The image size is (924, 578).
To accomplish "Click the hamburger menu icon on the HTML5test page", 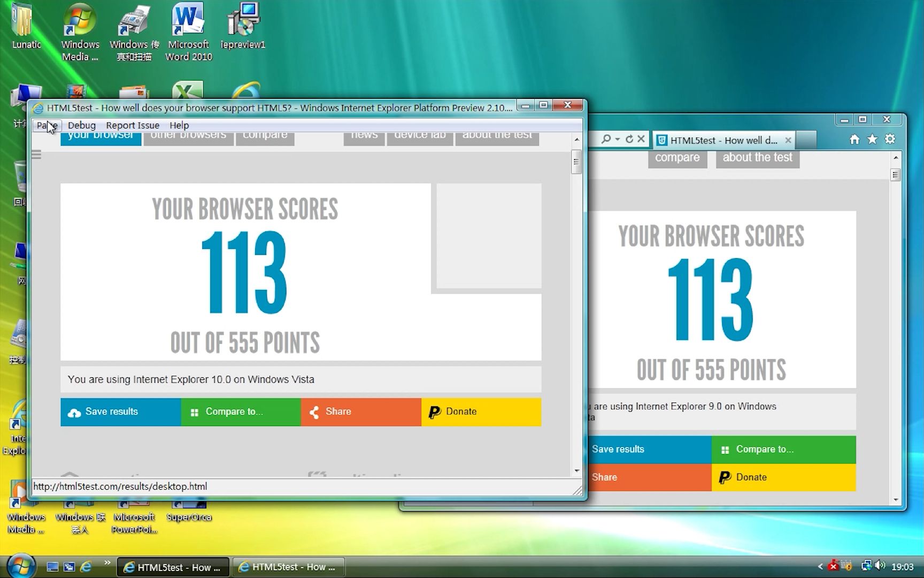I will (36, 155).
